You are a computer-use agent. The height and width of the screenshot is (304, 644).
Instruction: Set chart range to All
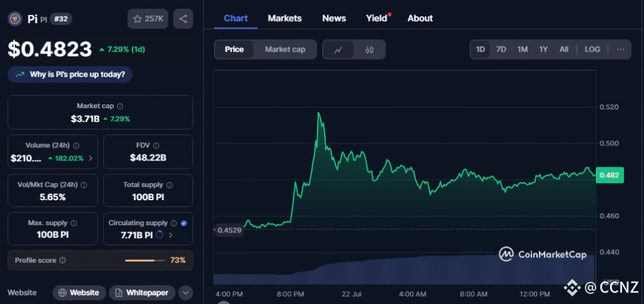click(x=564, y=49)
